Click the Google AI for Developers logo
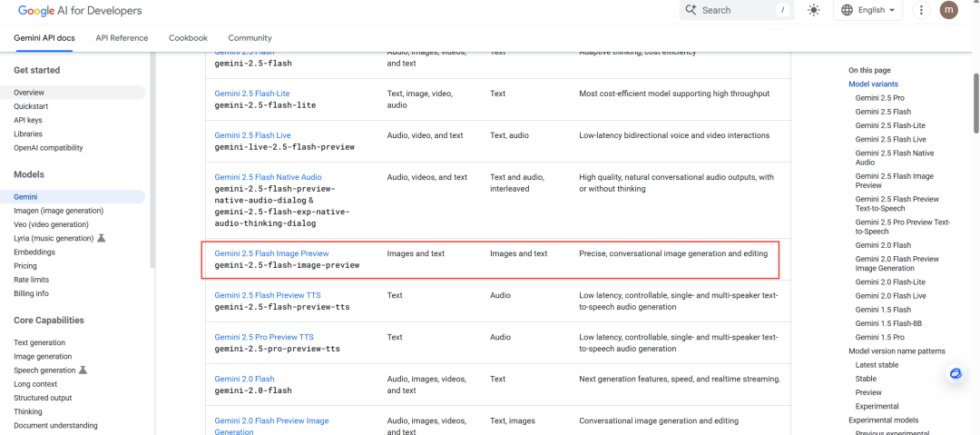The width and height of the screenshot is (980, 435). pos(79,11)
